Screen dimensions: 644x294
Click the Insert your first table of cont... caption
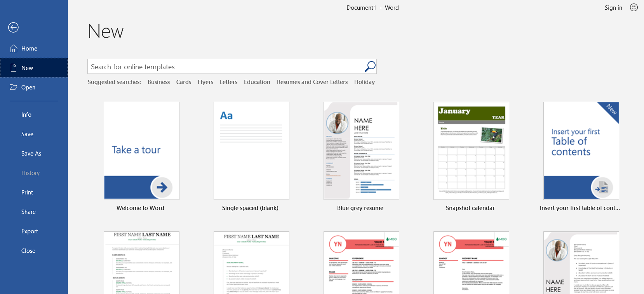pos(580,208)
